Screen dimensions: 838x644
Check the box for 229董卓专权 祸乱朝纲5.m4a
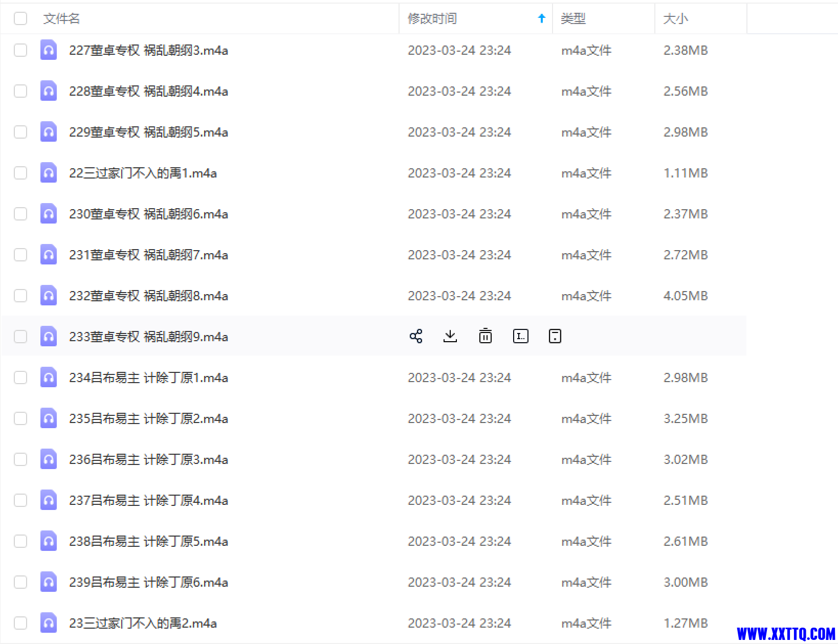tap(20, 132)
